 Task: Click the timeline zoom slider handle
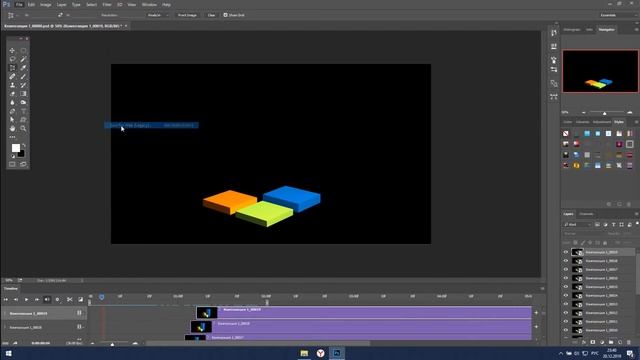tap(112, 344)
